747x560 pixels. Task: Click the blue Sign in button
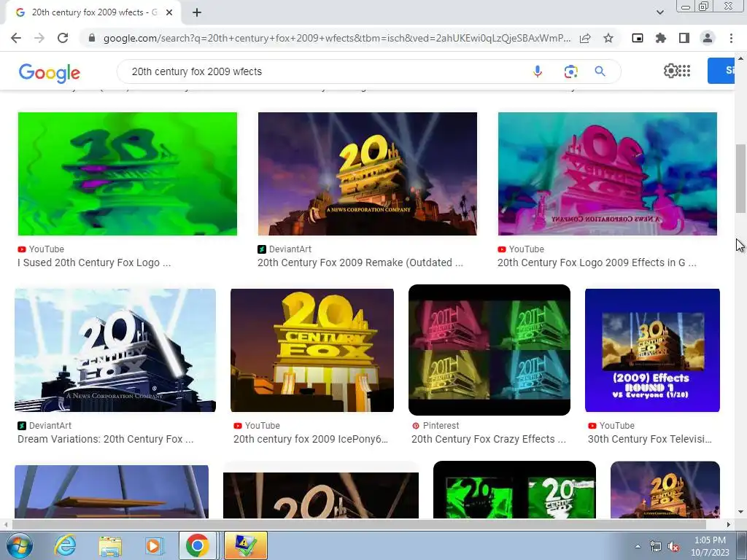coord(721,71)
